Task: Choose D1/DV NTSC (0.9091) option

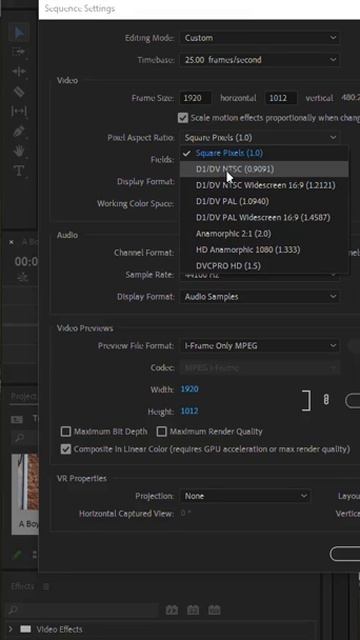Action: [264, 169]
